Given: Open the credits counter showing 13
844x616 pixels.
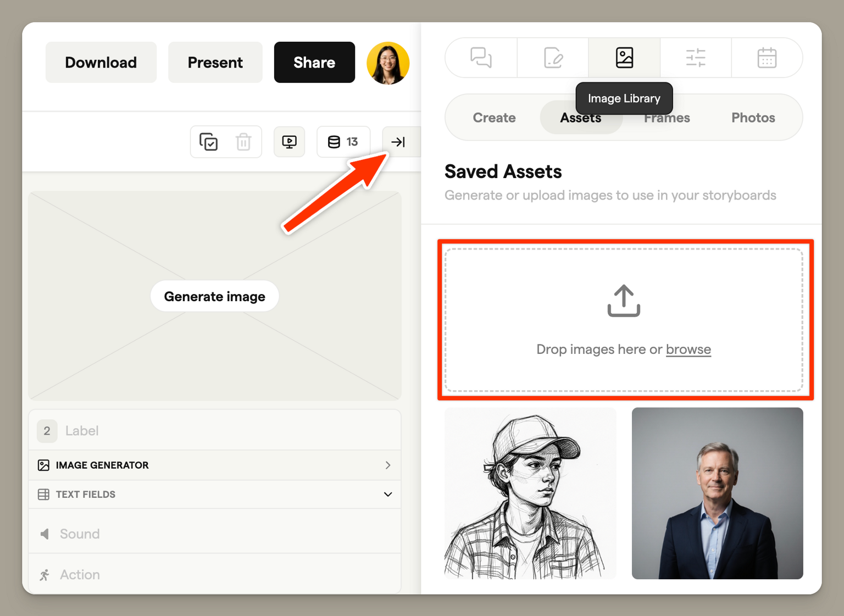Looking at the screenshot, I should (x=343, y=142).
